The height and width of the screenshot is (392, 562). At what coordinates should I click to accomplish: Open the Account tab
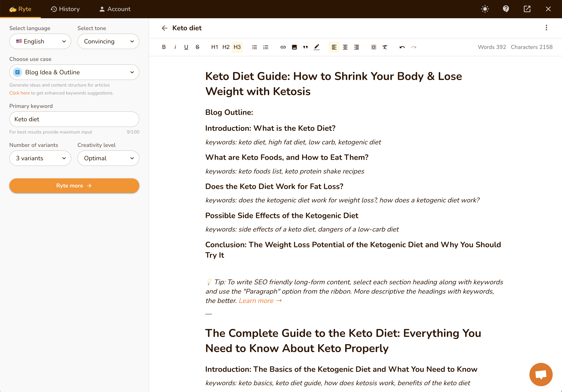click(115, 9)
